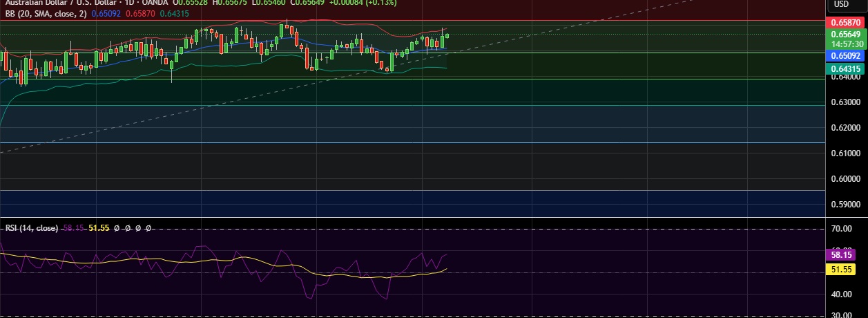Click the last green candlestick on the chart
This screenshot has height=318, width=868.
pos(447,35)
